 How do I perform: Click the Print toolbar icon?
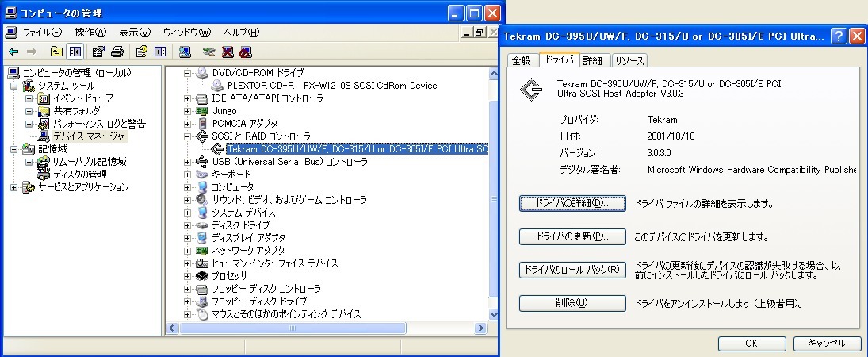pos(117,52)
